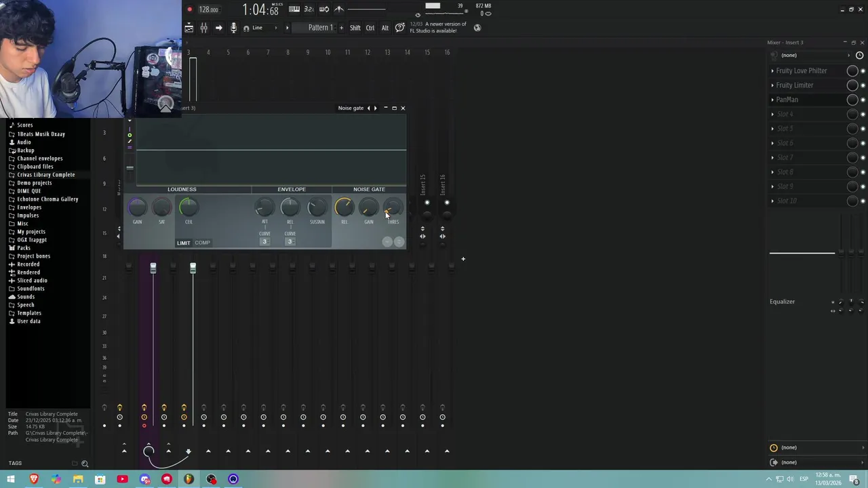Image resolution: width=868 pixels, height=488 pixels.
Task: Expand the Slot 10 arrow in mixer
Action: (x=772, y=201)
